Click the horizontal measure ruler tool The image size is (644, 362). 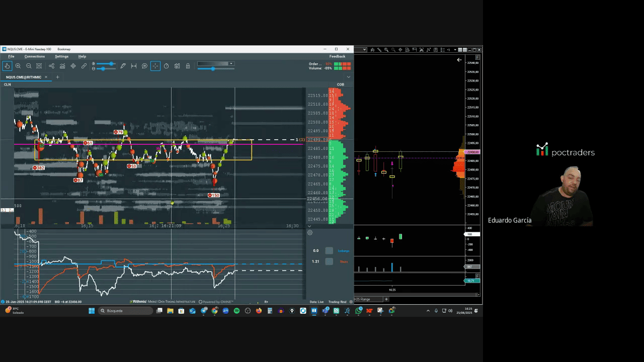point(134,66)
